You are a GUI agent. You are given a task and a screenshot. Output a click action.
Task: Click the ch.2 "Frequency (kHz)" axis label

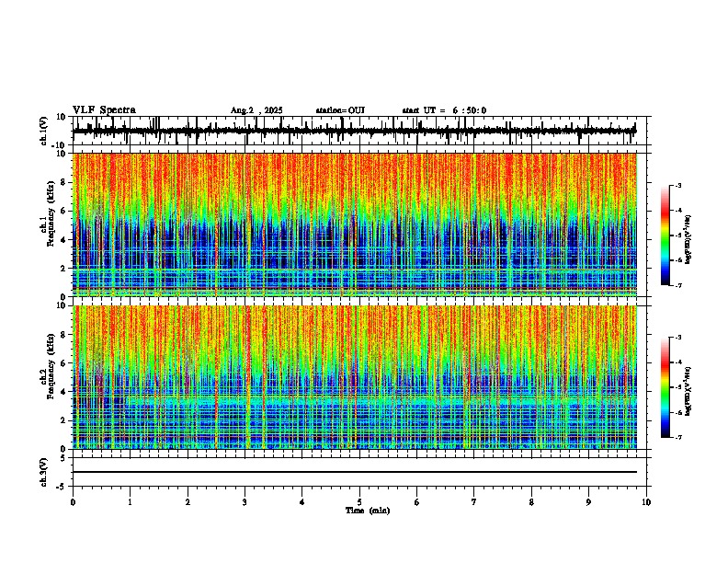[x=51, y=366]
